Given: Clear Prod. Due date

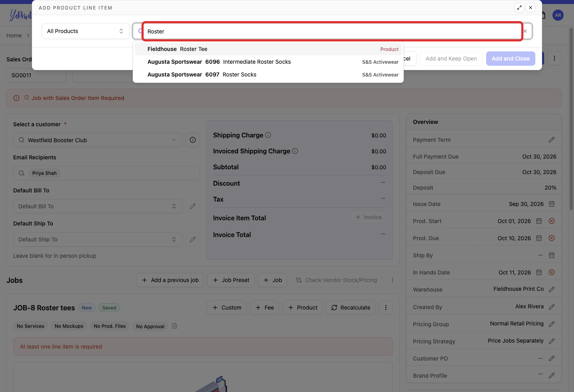Looking at the screenshot, I should (x=552, y=238).
